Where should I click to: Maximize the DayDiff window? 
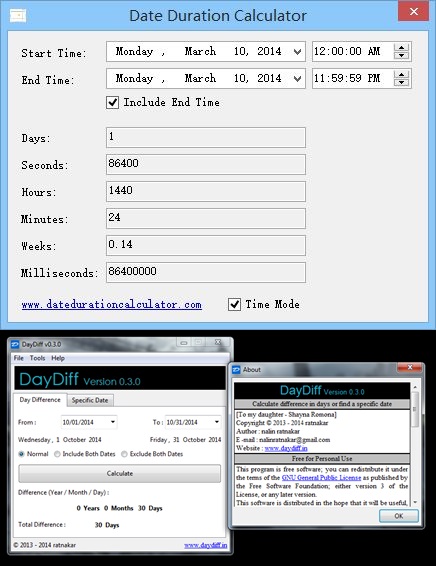coord(198,342)
